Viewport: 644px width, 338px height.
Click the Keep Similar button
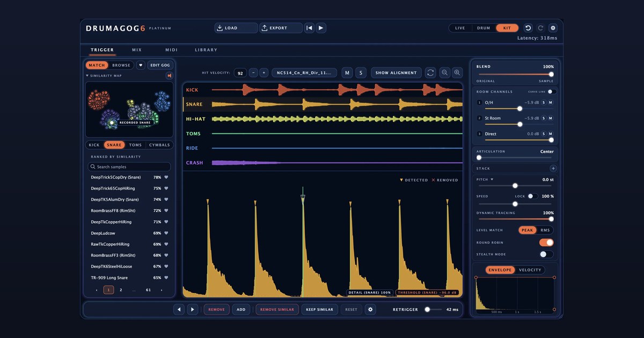pyautogui.click(x=319, y=310)
